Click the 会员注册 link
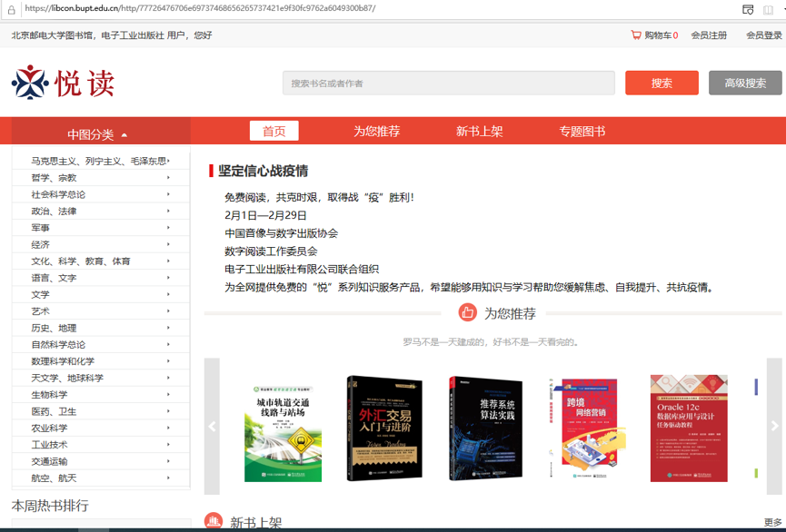The height and width of the screenshot is (532, 786). coord(709,35)
